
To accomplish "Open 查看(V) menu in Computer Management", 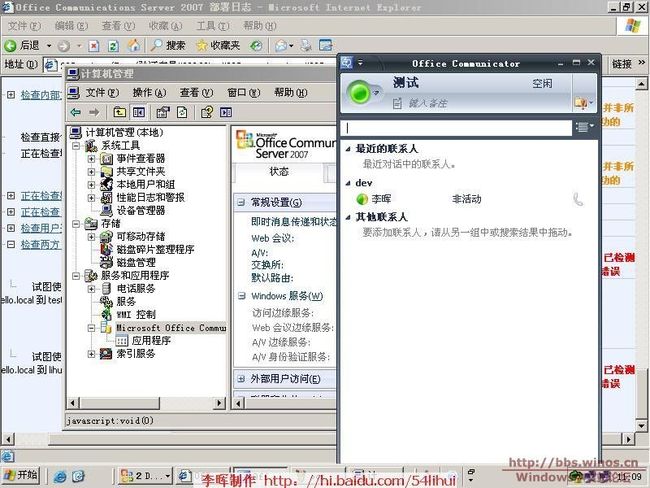I will coord(196,92).
